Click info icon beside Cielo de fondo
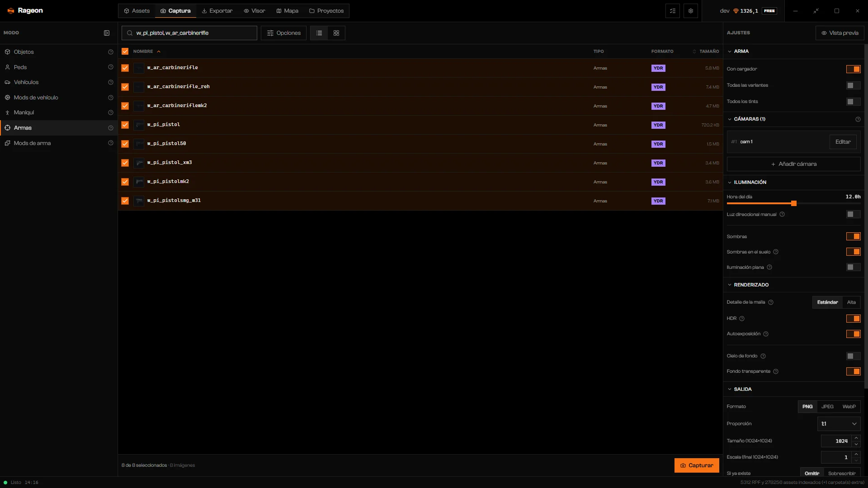 [x=763, y=356]
